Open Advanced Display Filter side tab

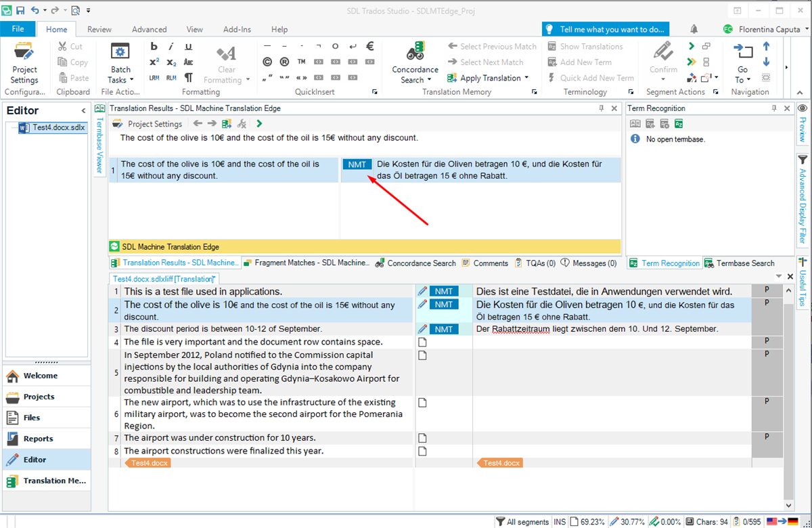[x=803, y=201]
